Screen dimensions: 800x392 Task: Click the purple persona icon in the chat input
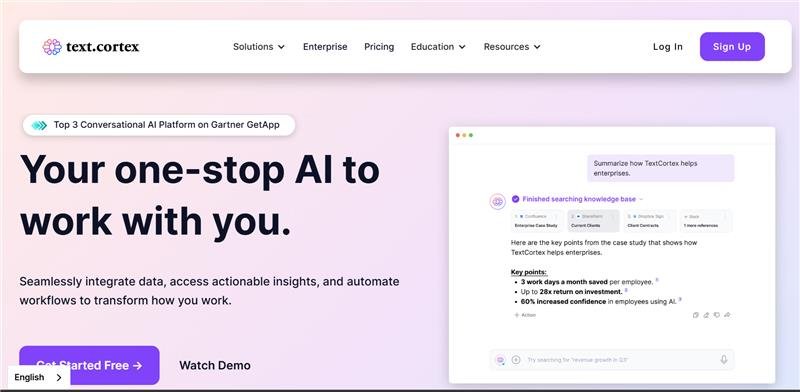pos(500,360)
